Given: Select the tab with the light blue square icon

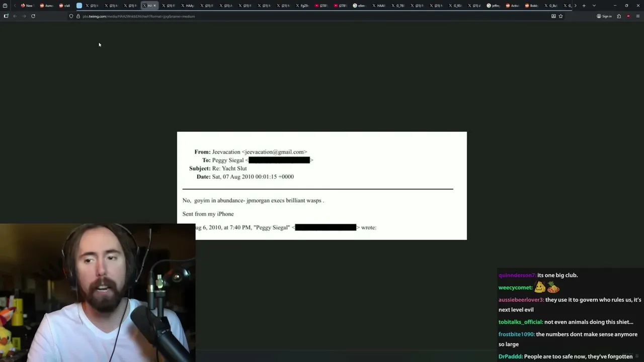Looking at the screenshot, I should [x=79, y=6].
